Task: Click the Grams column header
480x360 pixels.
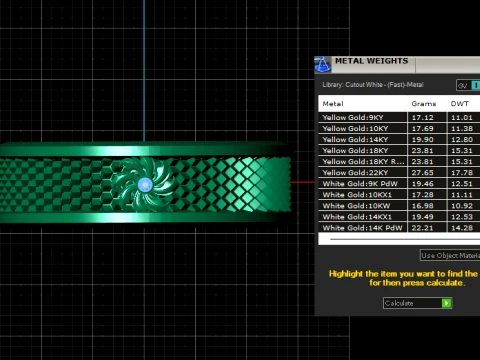Action: (x=424, y=104)
